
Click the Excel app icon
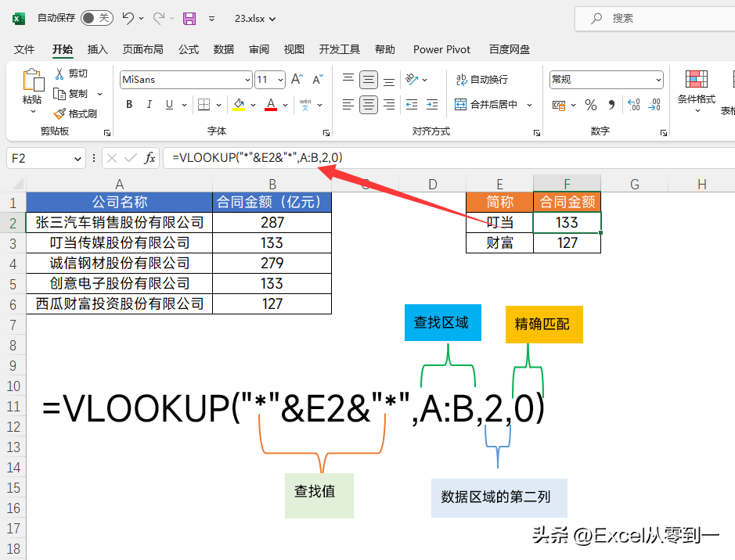point(18,19)
